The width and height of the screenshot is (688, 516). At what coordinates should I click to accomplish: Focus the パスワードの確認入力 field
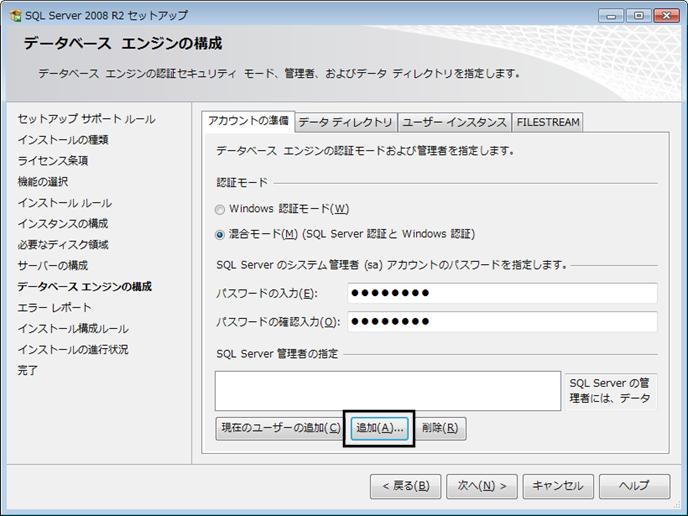[x=502, y=322]
